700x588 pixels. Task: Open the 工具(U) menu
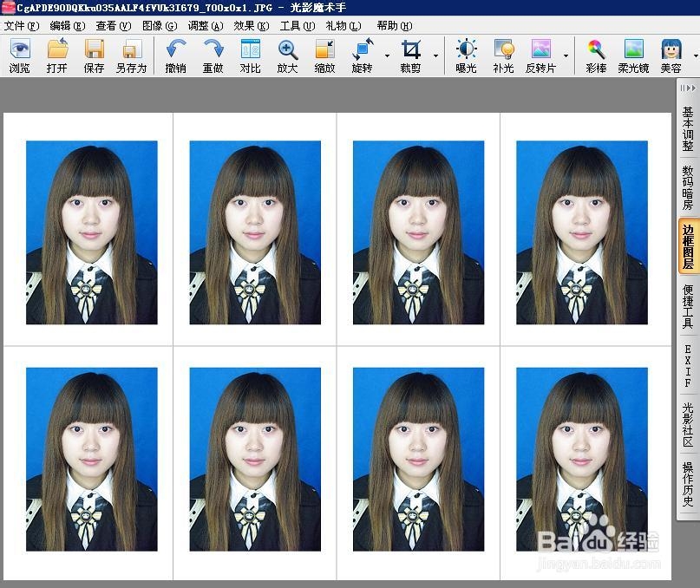(x=298, y=26)
